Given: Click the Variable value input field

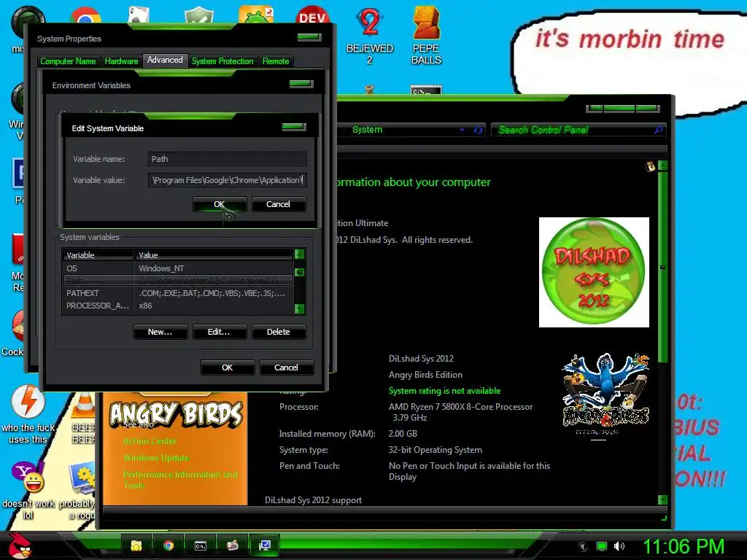Looking at the screenshot, I should pos(228,180).
